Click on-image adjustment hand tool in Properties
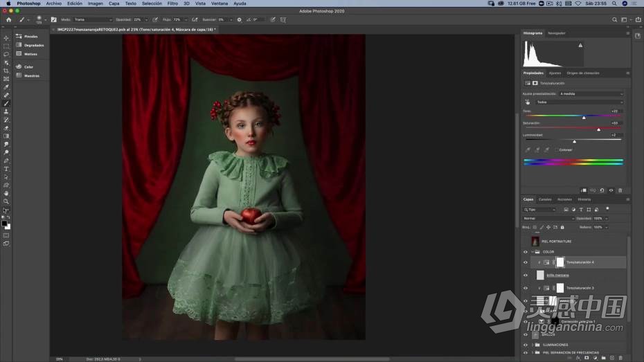Image resolution: width=644 pixels, height=362 pixels. point(528,102)
